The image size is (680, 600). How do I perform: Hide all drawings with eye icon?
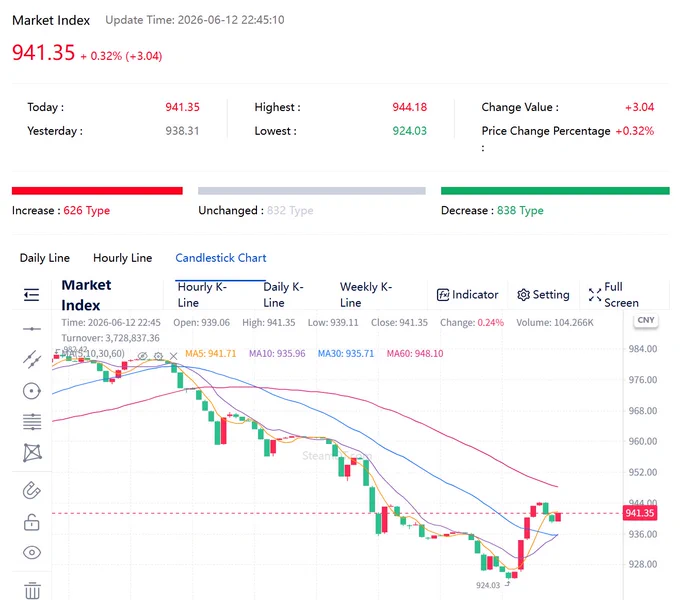coord(32,553)
